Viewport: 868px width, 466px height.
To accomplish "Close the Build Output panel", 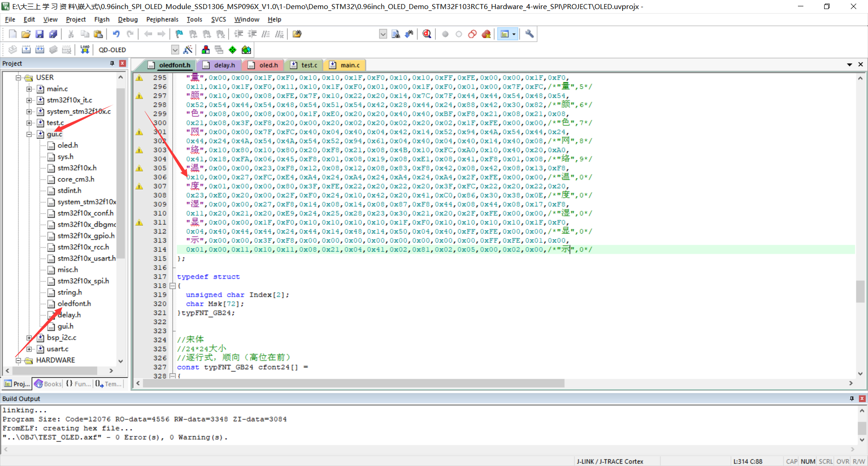I will pyautogui.click(x=862, y=399).
